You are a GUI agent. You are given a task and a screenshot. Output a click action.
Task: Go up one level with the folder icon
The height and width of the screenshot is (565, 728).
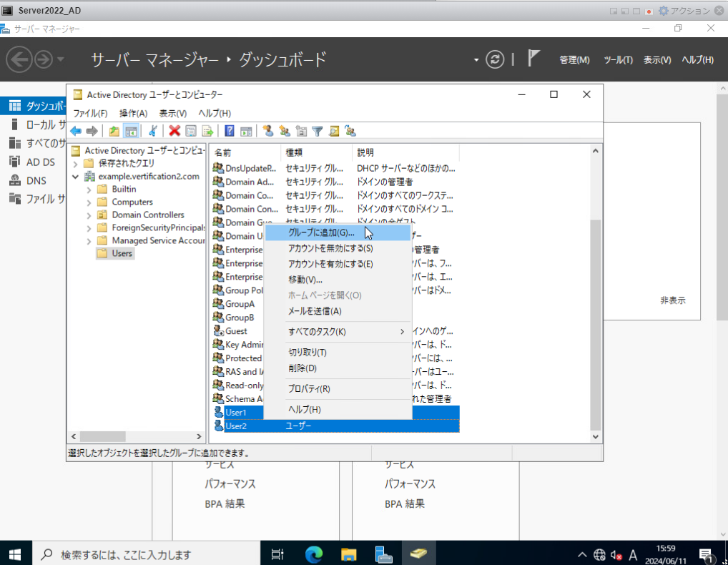point(114,132)
